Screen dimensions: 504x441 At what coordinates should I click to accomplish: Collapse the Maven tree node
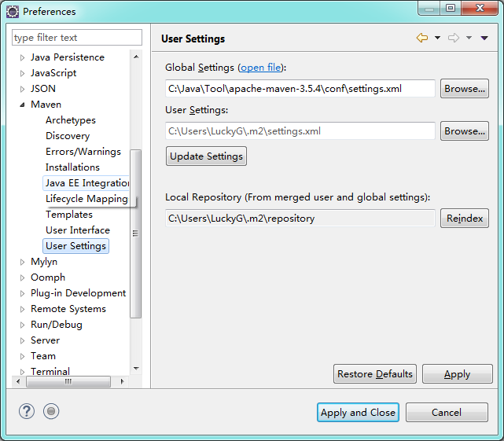click(22, 105)
